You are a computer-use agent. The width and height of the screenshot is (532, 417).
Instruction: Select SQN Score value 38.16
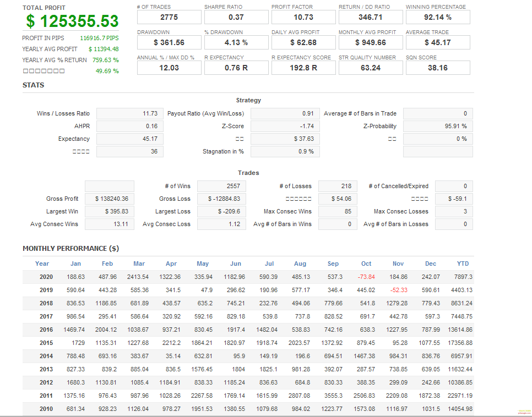click(x=438, y=68)
